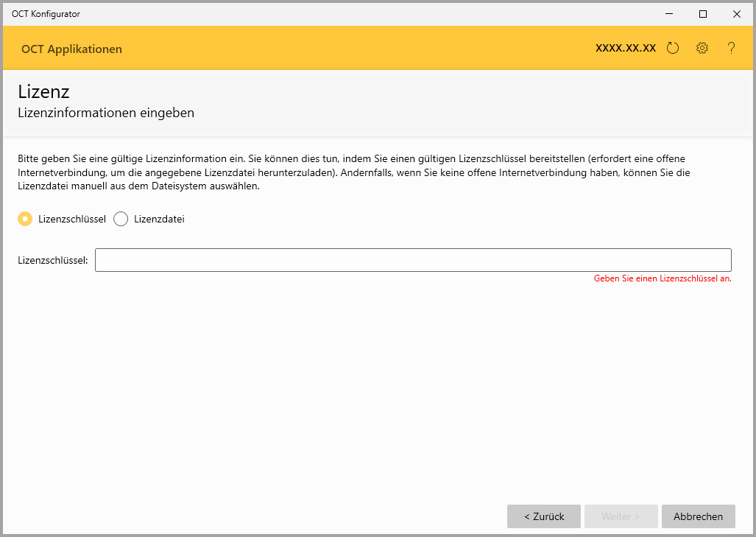756x537 pixels.
Task: Click the OCT Applikationen header title
Action: tap(71, 49)
